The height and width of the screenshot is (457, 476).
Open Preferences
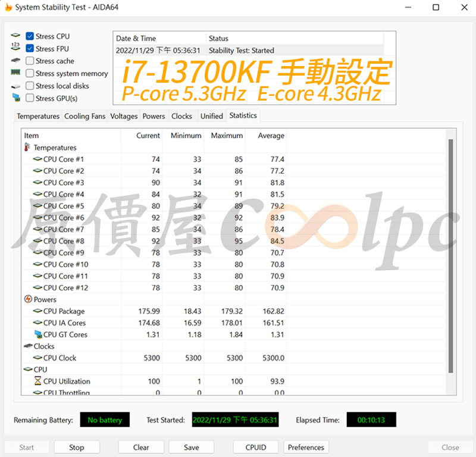pos(306,447)
